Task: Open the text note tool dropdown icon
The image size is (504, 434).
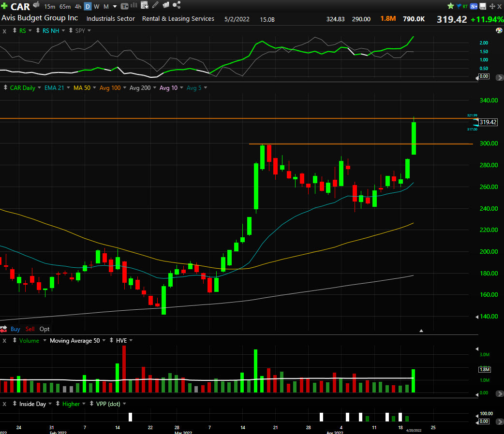Action: tap(124, 6)
